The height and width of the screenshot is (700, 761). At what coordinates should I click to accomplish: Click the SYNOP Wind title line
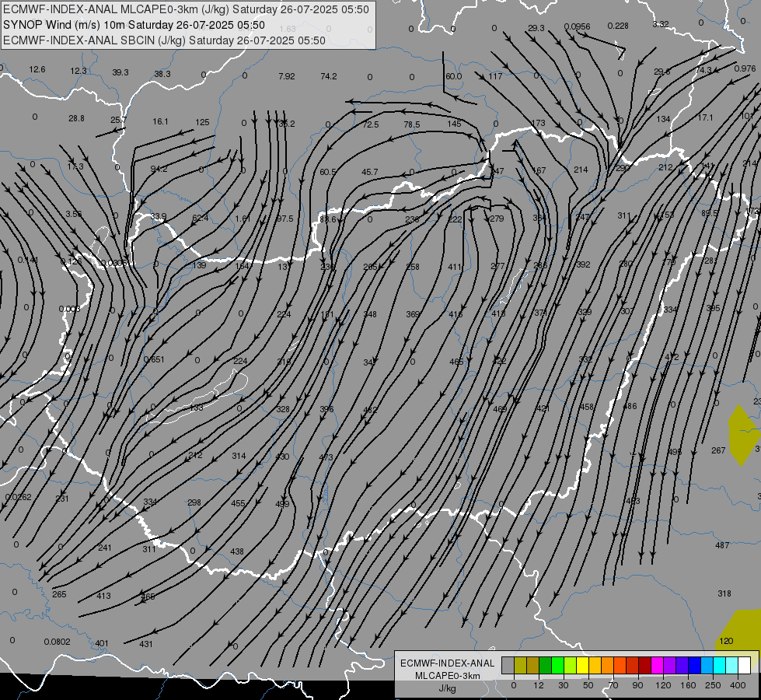pyautogui.click(x=134, y=25)
